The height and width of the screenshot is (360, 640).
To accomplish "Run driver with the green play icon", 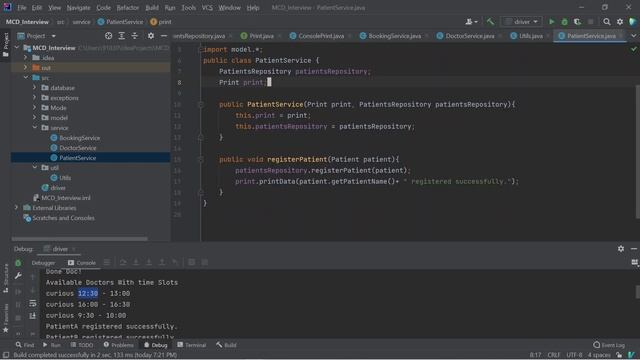I will click(x=551, y=22).
